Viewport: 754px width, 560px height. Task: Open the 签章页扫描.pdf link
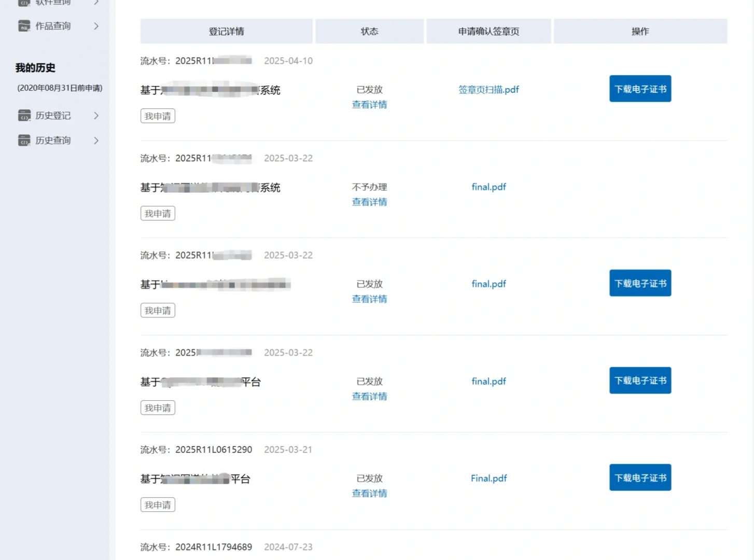pyautogui.click(x=488, y=89)
